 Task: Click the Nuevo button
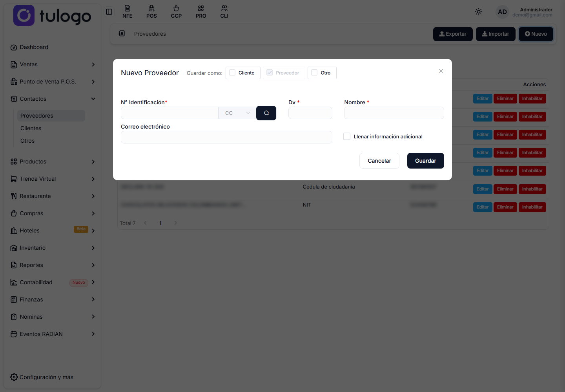coord(536,34)
